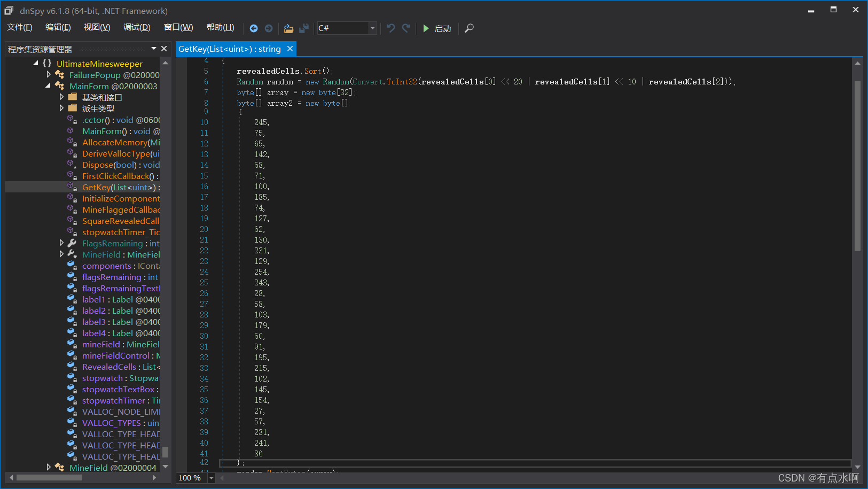868x489 pixels.
Task: Click the AllocateMemory method icon
Action: click(x=72, y=142)
